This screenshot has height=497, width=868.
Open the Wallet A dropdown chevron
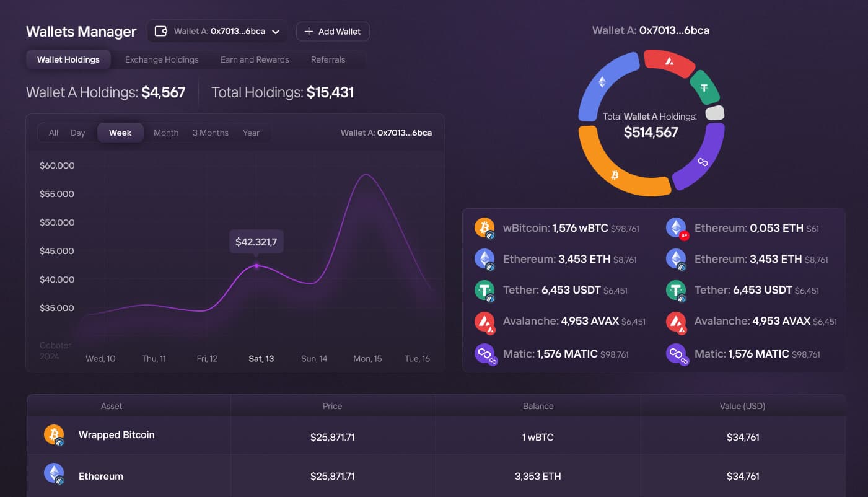[276, 32]
